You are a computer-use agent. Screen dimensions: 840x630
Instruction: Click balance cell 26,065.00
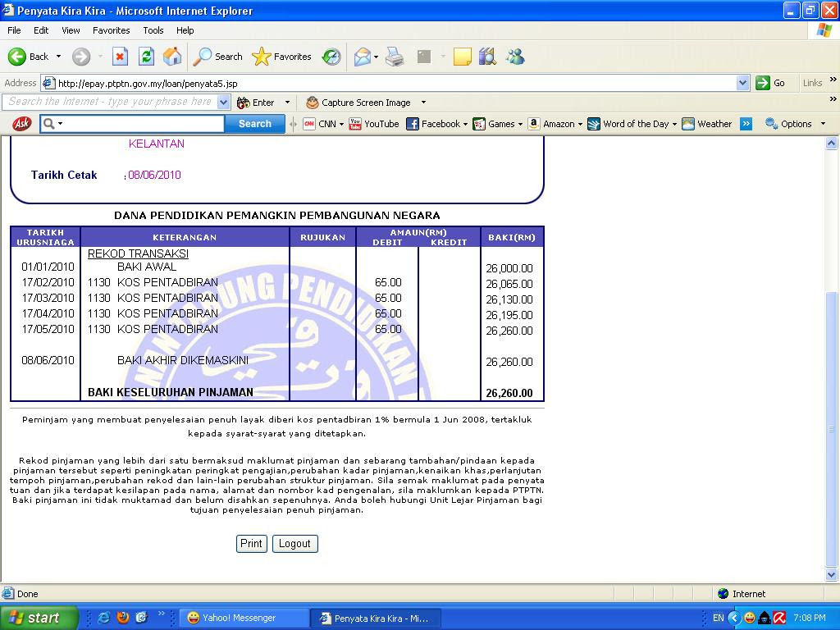click(509, 284)
